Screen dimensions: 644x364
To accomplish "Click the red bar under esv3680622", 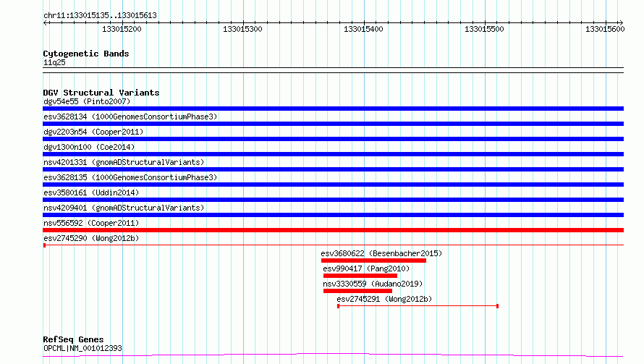I will [x=373, y=261].
